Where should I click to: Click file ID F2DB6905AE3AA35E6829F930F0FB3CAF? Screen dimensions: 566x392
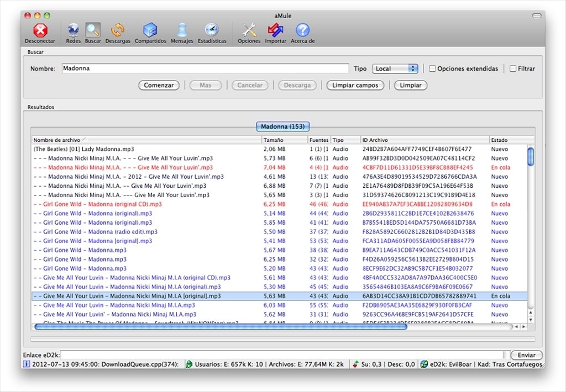tap(417, 305)
